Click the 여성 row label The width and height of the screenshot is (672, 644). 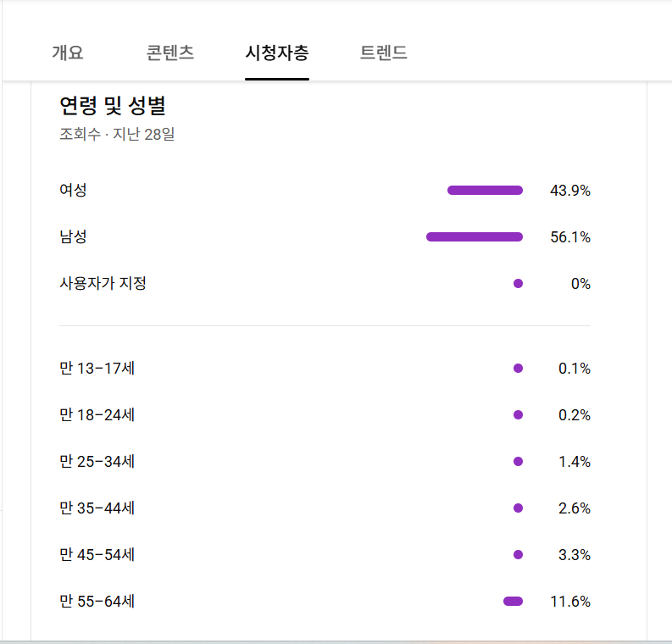(x=73, y=191)
